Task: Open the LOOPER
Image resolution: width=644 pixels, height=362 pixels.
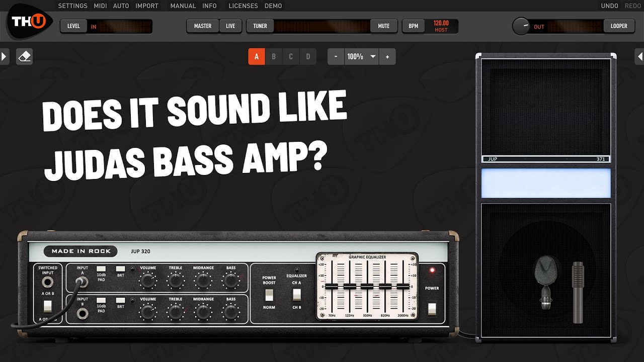Action: tap(619, 26)
